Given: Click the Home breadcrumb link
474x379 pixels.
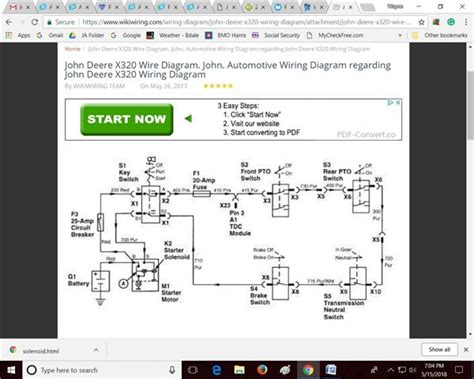Looking at the screenshot, I should (72, 49).
